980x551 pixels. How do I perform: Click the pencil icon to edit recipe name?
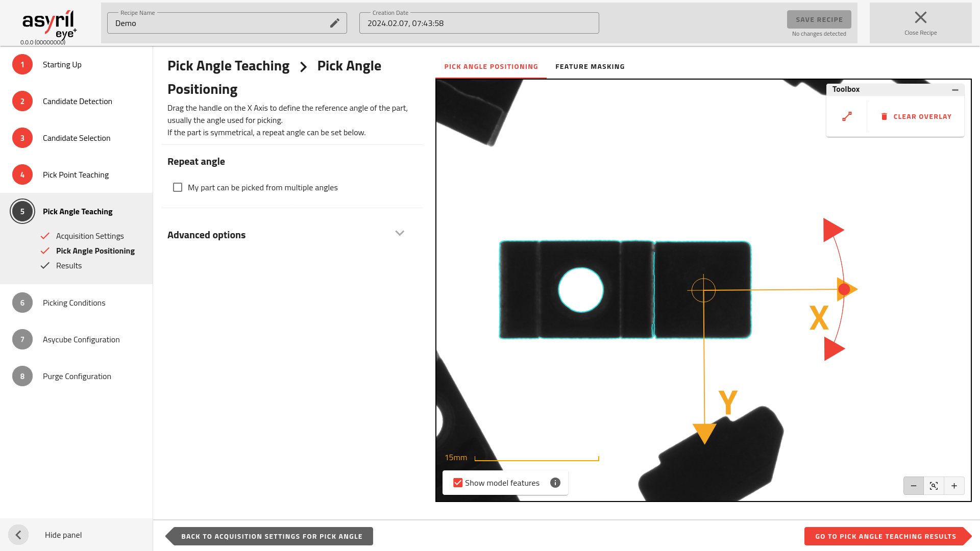(334, 23)
